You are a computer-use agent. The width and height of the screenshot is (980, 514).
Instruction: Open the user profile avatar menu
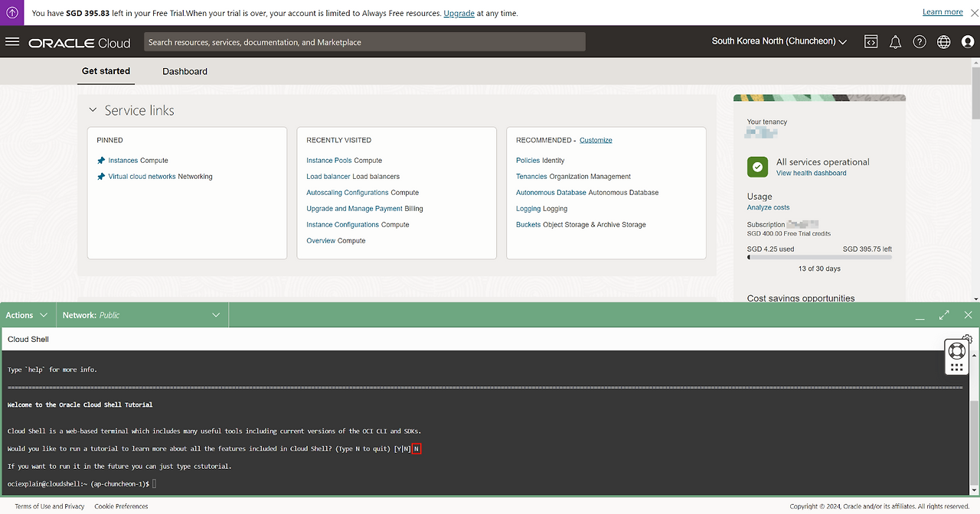pos(968,42)
